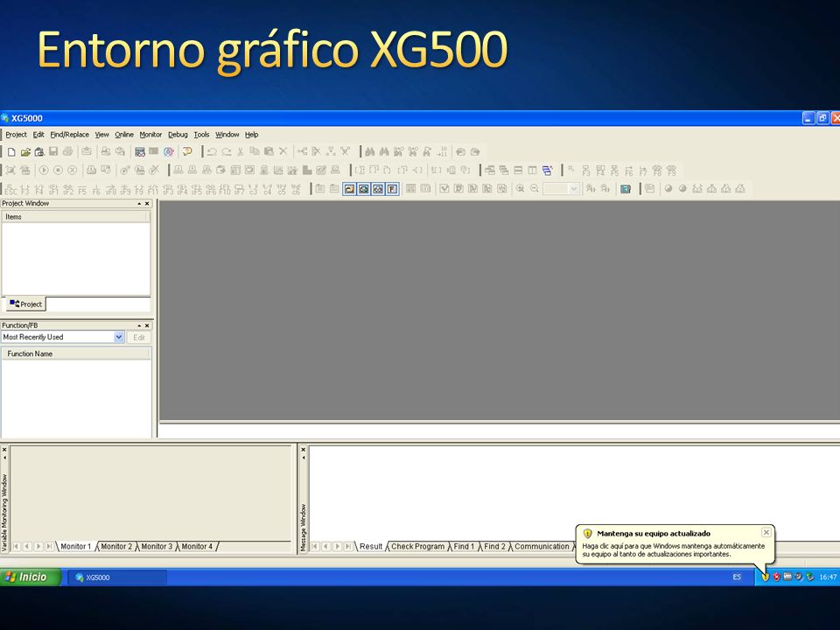The width and height of the screenshot is (840, 630).
Task: Click the help speech-bubble question icon
Action: click(x=187, y=152)
